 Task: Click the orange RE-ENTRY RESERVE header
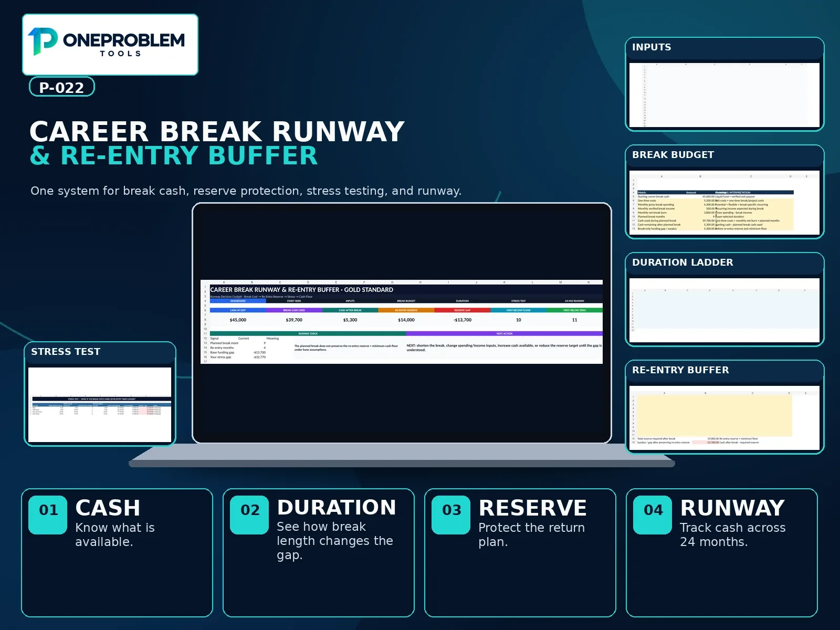(x=406, y=310)
